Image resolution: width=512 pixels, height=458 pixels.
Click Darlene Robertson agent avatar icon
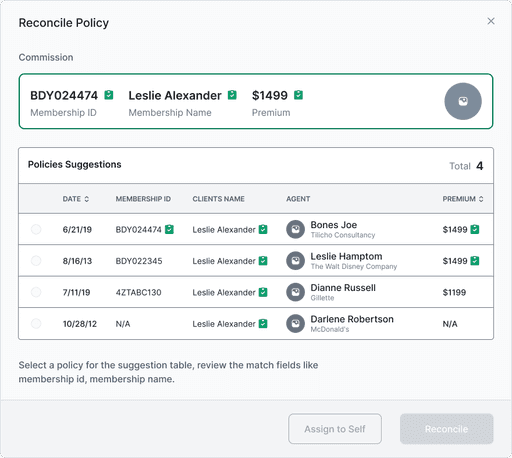click(x=295, y=323)
